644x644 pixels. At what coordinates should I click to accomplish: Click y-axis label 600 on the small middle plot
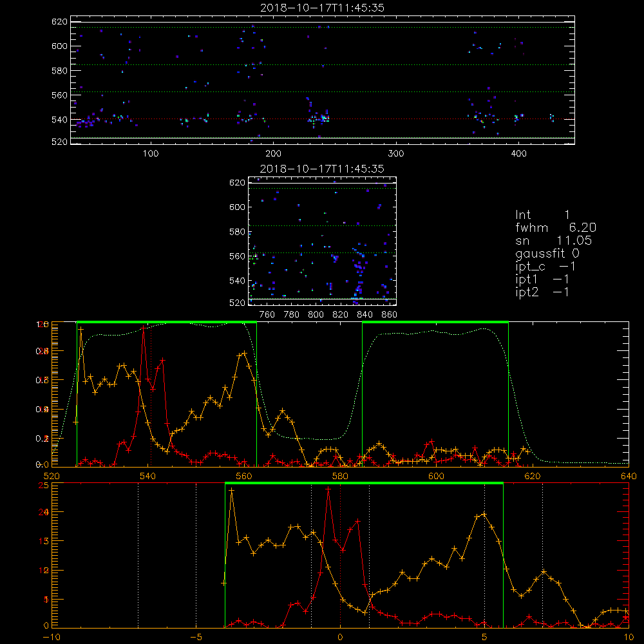coord(237,207)
